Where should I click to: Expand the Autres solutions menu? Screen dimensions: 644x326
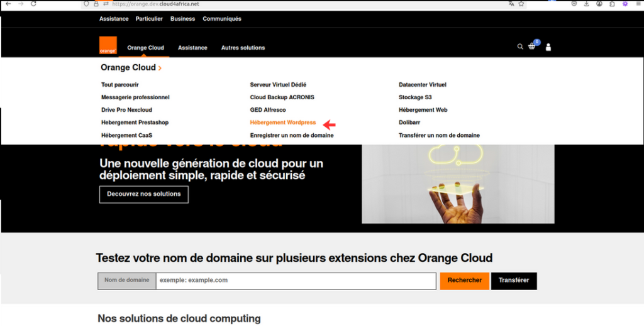243,48
